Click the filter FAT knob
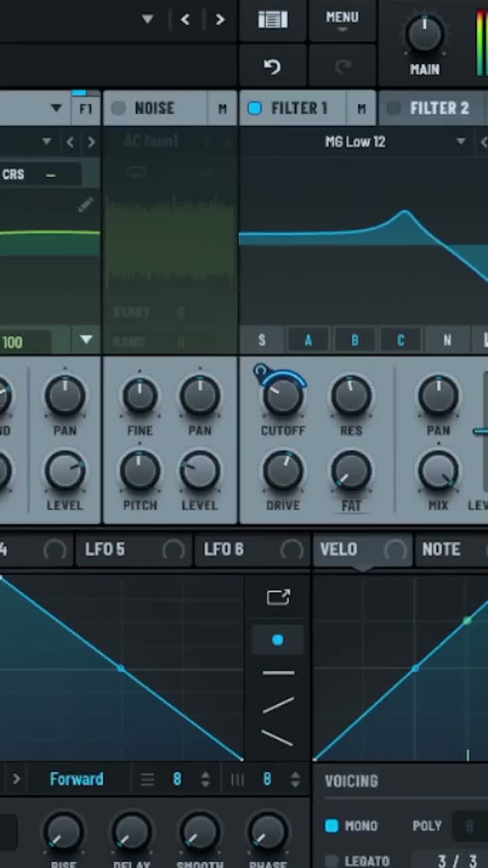Screen dimensions: 488x868 tap(351, 471)
